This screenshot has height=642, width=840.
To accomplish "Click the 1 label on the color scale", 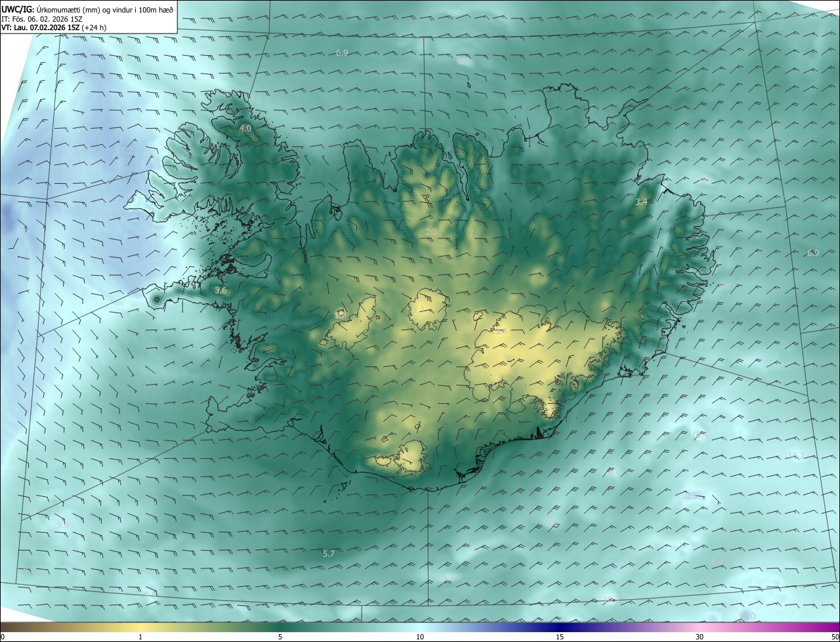I will [140, 637].
